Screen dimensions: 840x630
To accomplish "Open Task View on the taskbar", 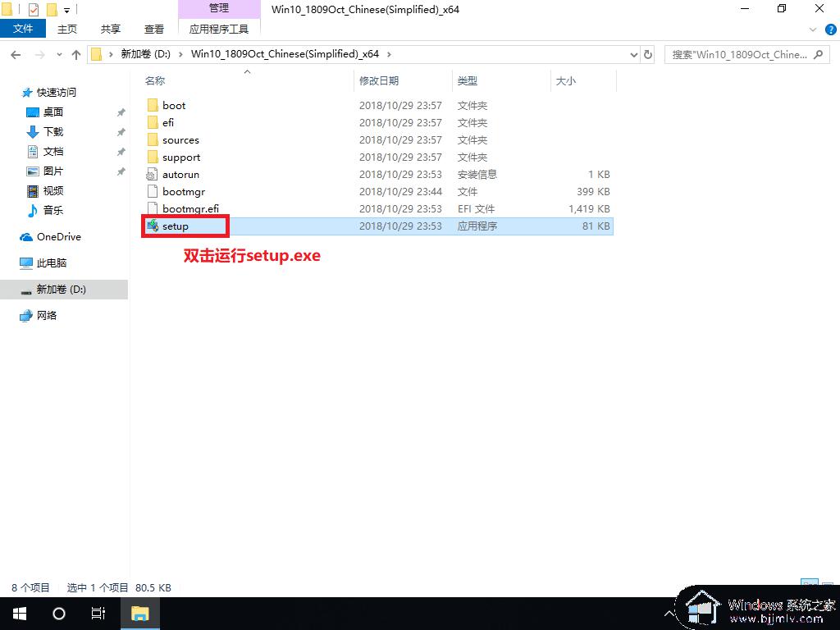I will 98,614.
